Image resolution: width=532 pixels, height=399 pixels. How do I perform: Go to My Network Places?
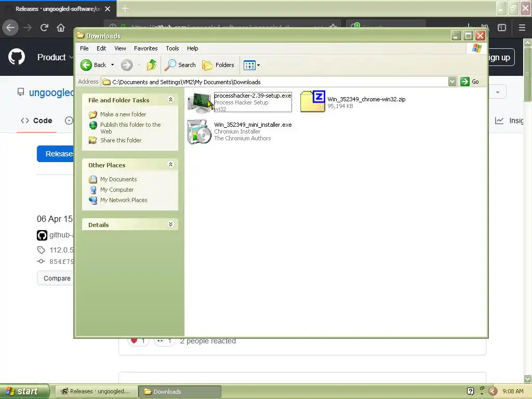click(x=124, y=200)
